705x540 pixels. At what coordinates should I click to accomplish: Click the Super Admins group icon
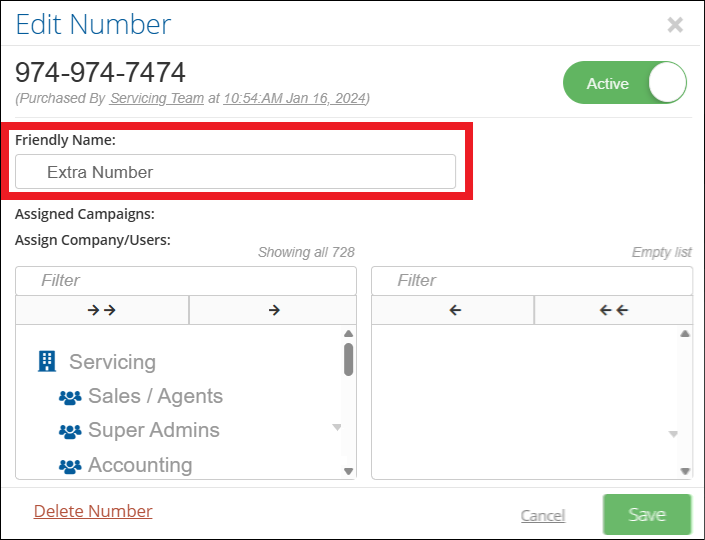(70, 431)
